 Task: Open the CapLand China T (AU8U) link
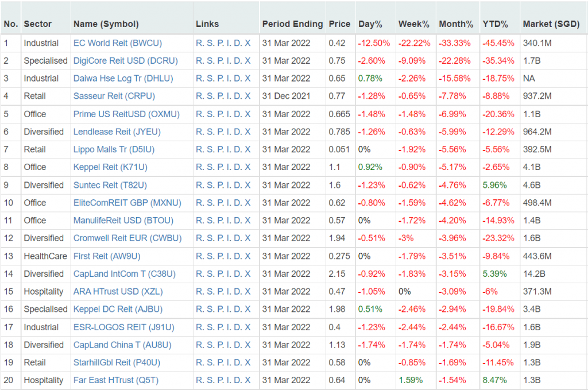(122, 345)
